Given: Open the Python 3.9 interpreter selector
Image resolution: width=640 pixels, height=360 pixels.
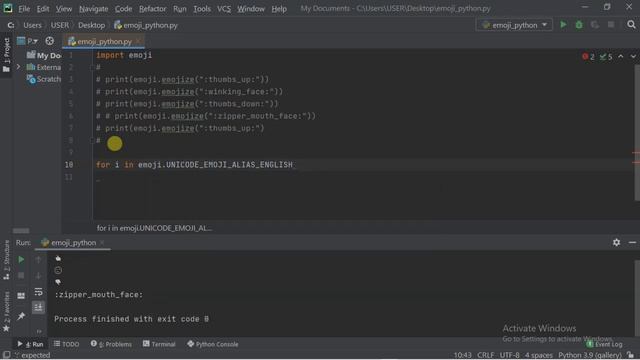Looking at the screenshot, I should click(590, 355).
